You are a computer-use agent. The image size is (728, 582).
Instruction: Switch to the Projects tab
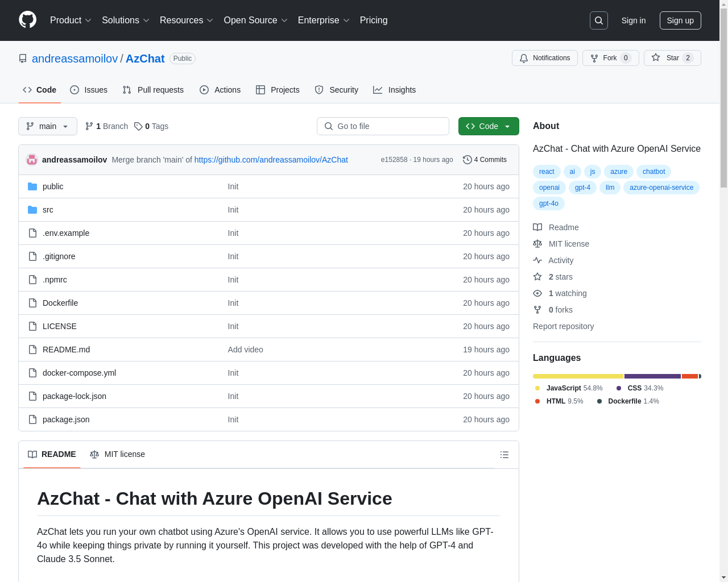pos(278,90)
